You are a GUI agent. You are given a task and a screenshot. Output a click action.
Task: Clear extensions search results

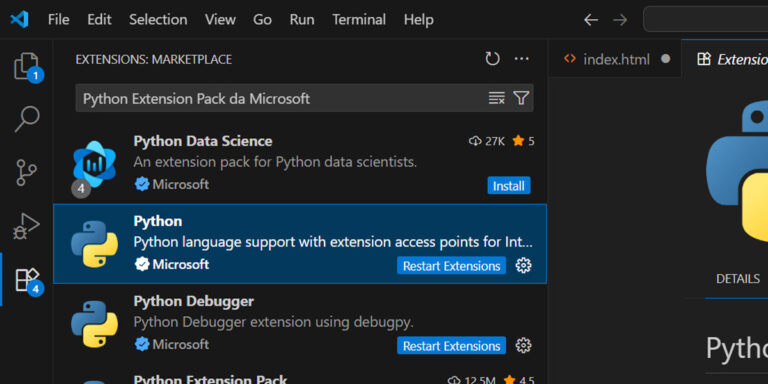point(497,98)
